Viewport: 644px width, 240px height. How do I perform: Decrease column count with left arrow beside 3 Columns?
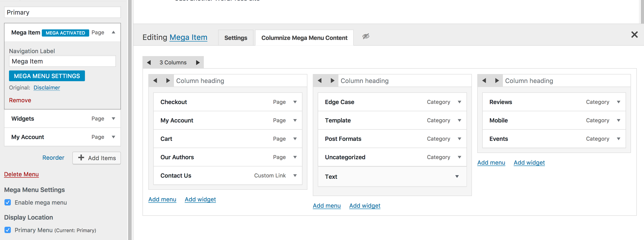click(149, 62)
